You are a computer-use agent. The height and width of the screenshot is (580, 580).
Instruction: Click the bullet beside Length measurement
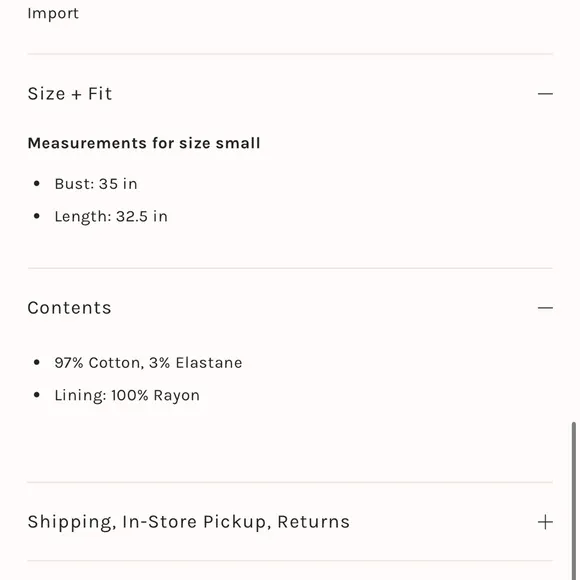(x=36, y=216)
